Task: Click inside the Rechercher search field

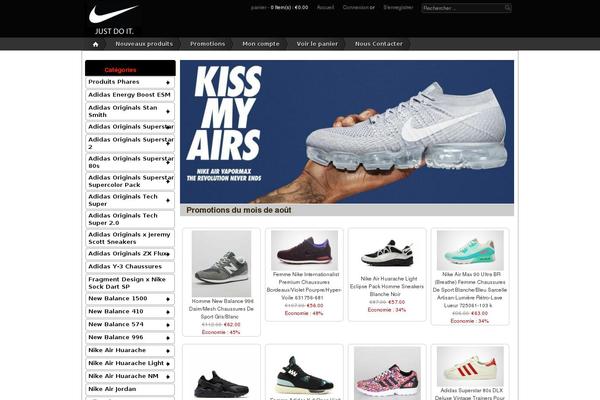Action: click(463, 8)
